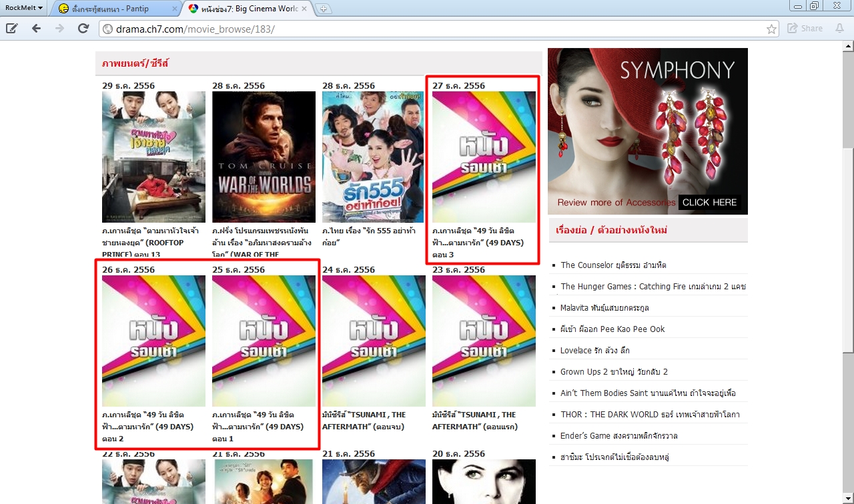The width and height of the screenshot is (854, 504).
Task: Click WAR OF THE WORLDS title link
Action: click(x=264, y=243)
